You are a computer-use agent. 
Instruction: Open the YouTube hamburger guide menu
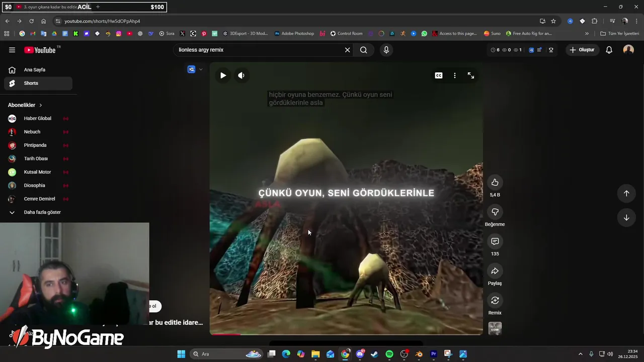point(12,50)
